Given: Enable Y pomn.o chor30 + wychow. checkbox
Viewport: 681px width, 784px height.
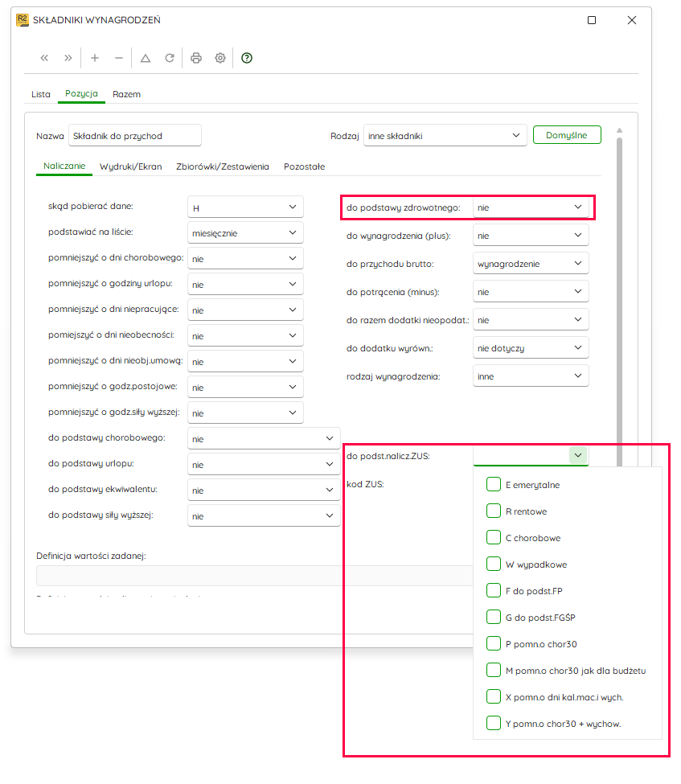Looking at the screenshot, I should pos(494,723).
